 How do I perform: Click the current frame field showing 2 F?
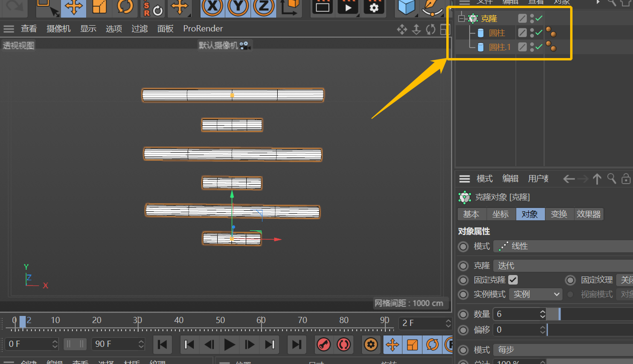pos(425,323)
